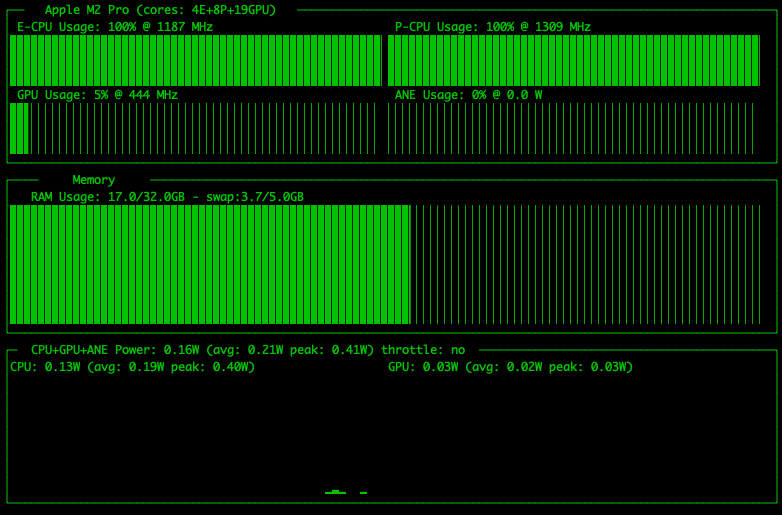Click the GPU Usage 5% label
This screenshot has height=515, width=782.
pos(97,95)
